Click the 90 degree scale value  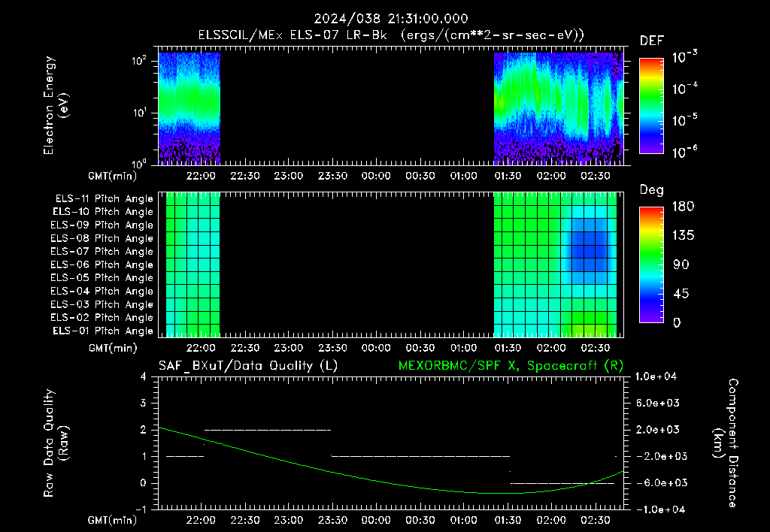(x=681, y=264)
